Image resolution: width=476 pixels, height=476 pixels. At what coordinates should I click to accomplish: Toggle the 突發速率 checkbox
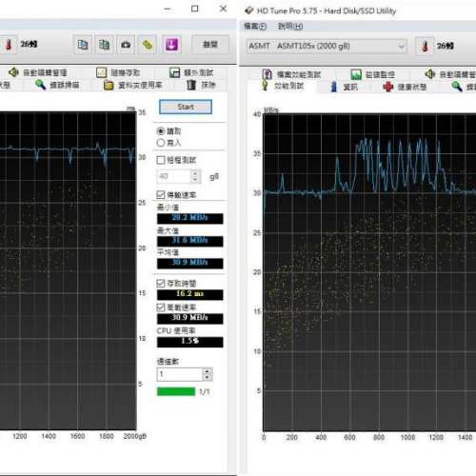point(161,307)
